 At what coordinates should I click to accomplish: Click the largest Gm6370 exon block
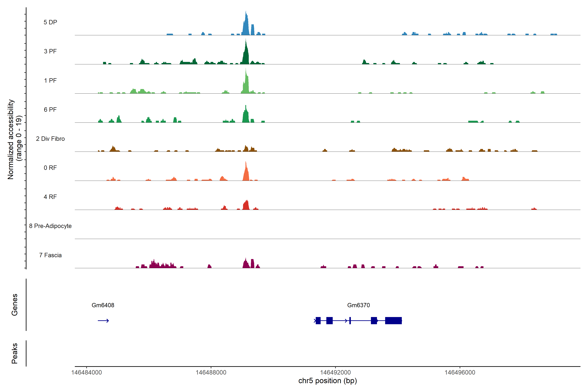tap(393, 320)
